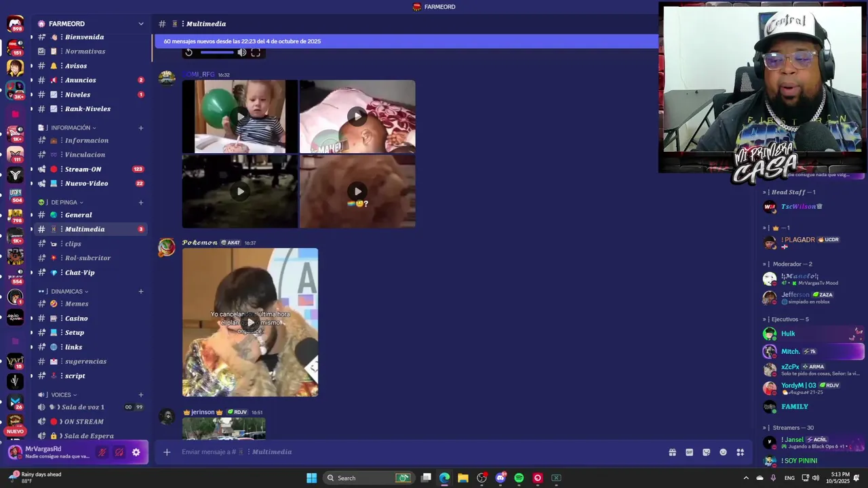Join Sala de voz 1 voice channel

91,407
